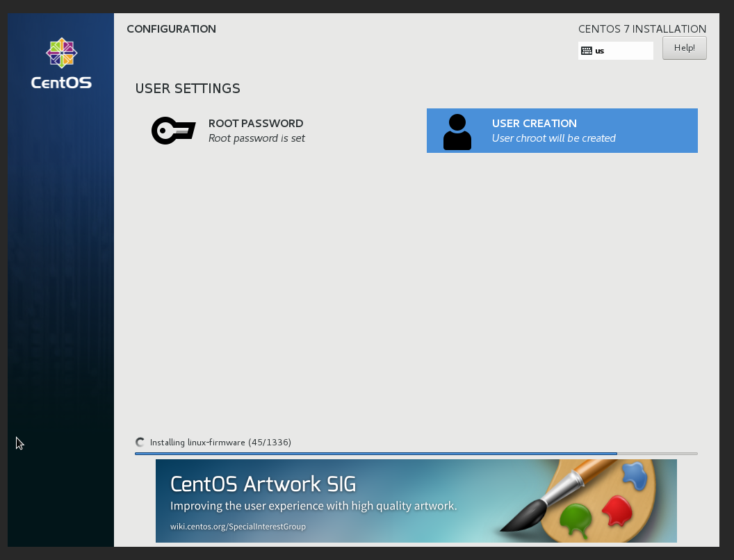Viewport: 734px width, 560px height.
Task: Open the Root Password key icon
Action: [174, 131]
